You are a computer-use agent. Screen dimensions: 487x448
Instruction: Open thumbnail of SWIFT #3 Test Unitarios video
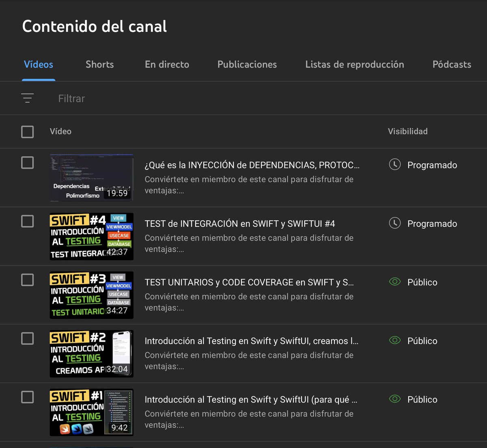91,295
